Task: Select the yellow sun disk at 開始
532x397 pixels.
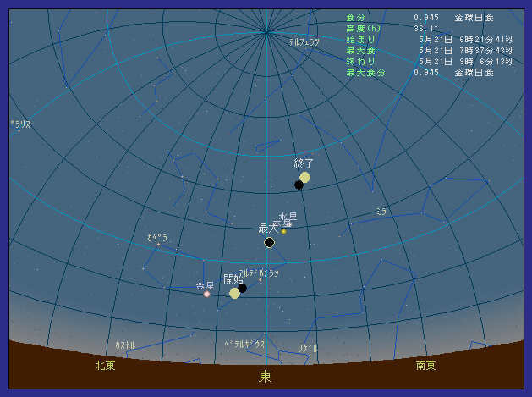Action: point(234,293)
